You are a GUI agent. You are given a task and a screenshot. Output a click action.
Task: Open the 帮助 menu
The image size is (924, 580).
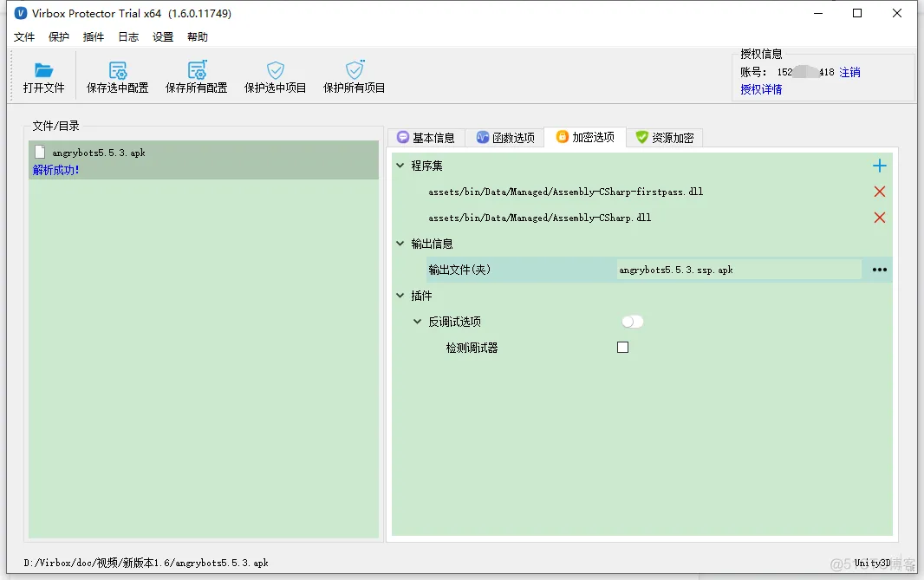[x=198, y=37]
